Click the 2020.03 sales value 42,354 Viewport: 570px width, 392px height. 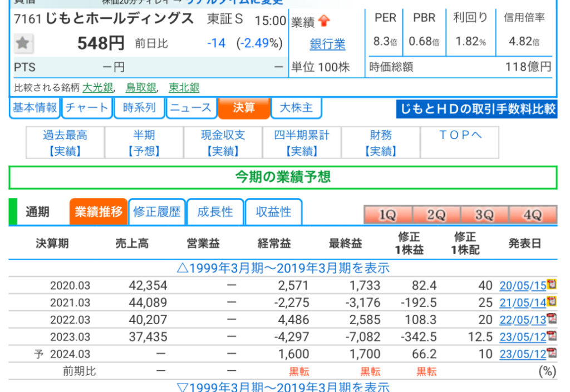[148, 286]
